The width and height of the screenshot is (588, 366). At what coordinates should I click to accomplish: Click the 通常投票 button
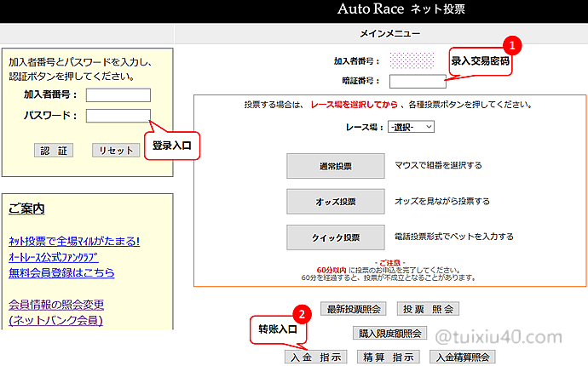point(336,166)
